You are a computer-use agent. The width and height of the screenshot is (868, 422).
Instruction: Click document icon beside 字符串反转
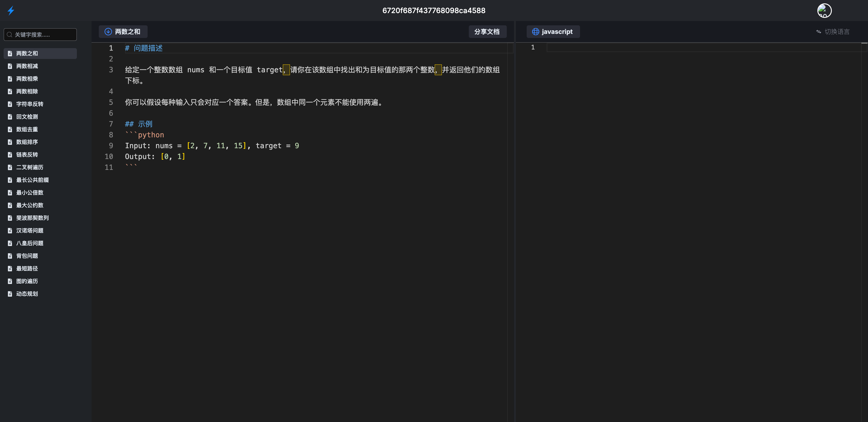coord(10,104)
